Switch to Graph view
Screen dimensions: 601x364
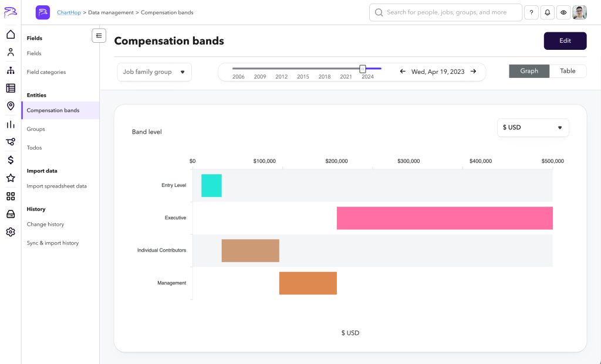pos(529,71)
